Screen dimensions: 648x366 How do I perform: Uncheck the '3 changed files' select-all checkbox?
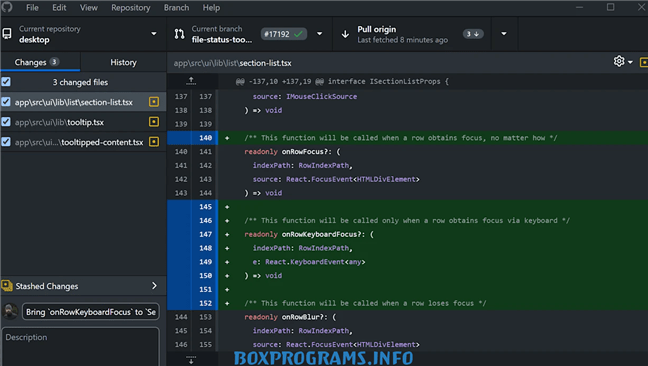pyautogui.click(x=6, y=82)
